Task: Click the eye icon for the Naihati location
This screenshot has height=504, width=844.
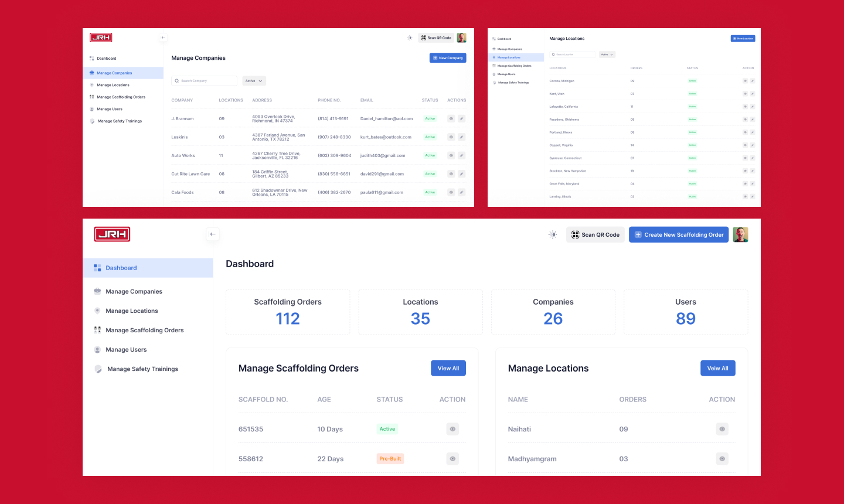Action: coord(722,429)
